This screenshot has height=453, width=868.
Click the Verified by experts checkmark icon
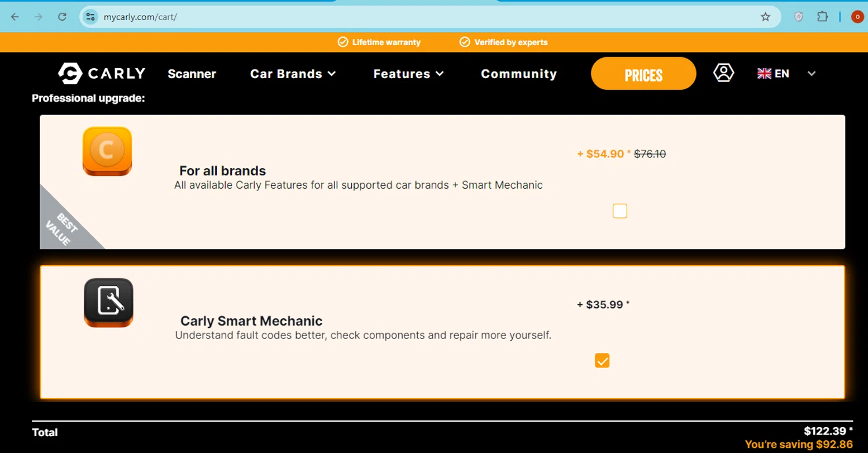tap(465, 42)
